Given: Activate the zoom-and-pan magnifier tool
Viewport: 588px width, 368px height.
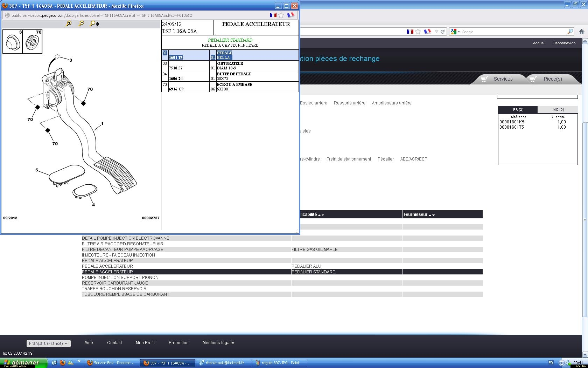Looking at the screenshot, I should pos(94,23).
